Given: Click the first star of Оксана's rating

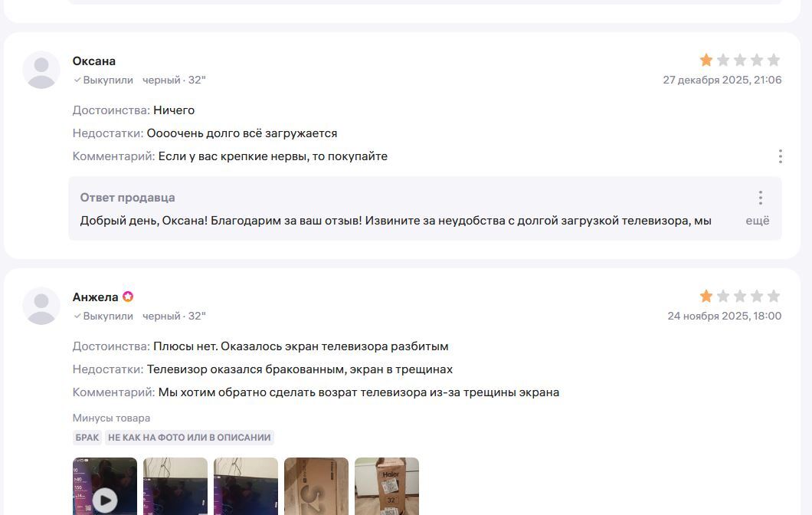Looking at the screenshot, I should pos(706,60).
